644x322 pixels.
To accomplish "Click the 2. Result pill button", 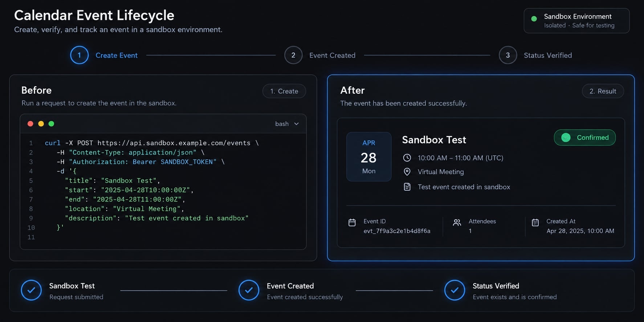I will click(x=603, y=91).
